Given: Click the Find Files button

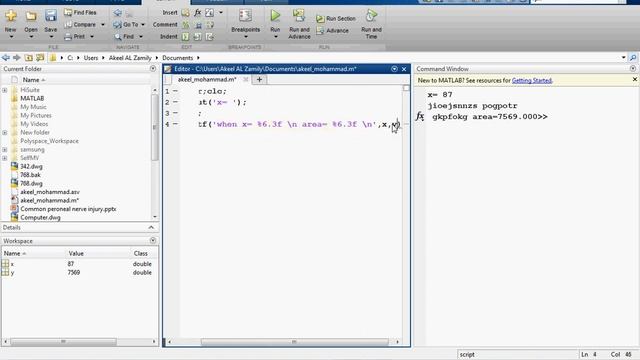Looking at the screenshot, I should coord(80,13).
